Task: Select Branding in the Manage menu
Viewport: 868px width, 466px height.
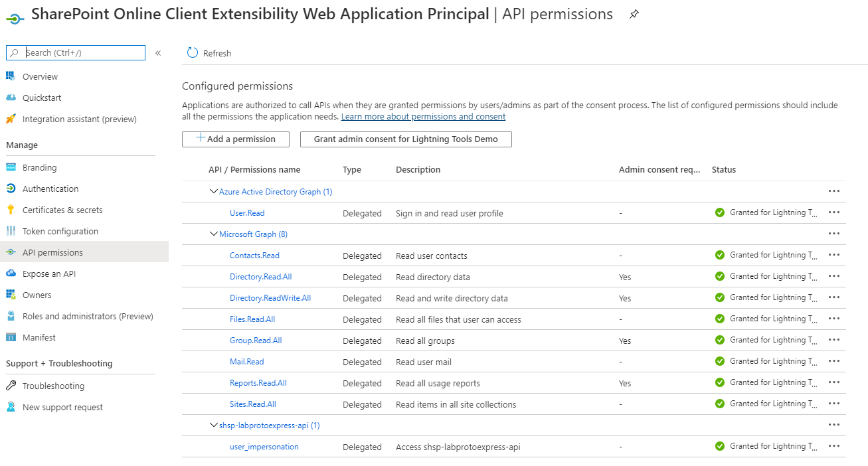Action: click(x=39, y=167)
